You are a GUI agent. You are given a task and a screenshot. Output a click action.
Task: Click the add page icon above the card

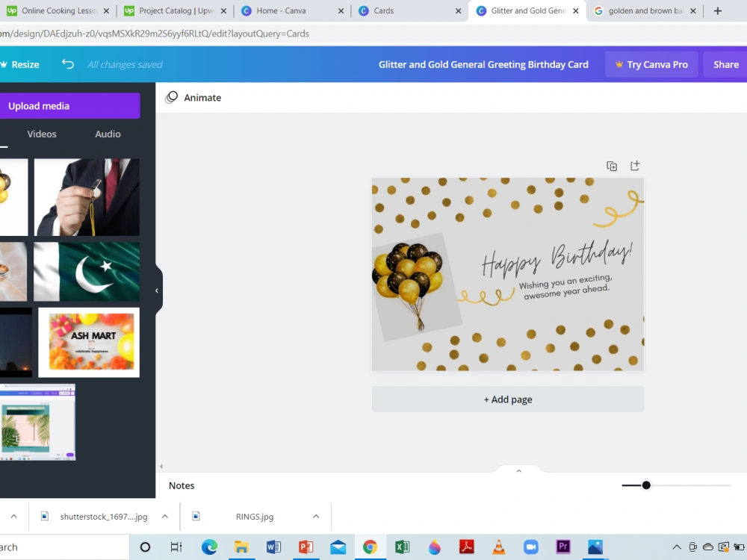[635, 165]
